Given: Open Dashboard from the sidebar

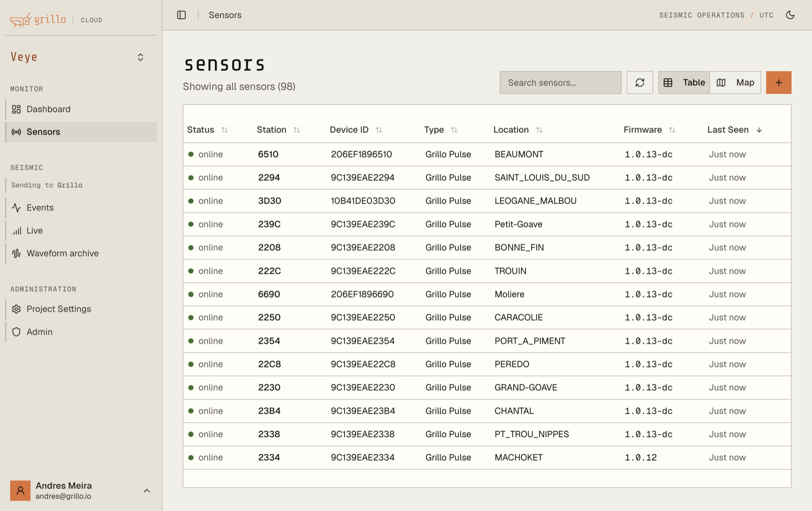Looking at the screenshot, I should click(x=81, y=109).
